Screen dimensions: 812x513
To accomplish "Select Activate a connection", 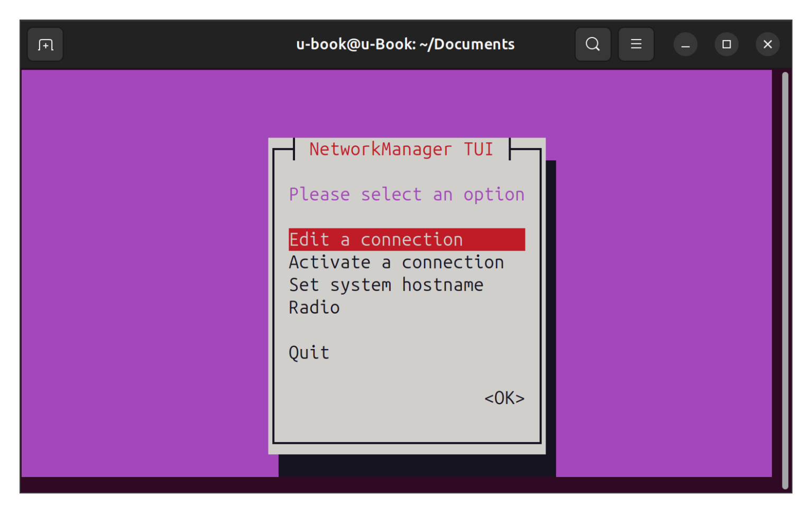I will pyautogui.click(x=396, y=262).
